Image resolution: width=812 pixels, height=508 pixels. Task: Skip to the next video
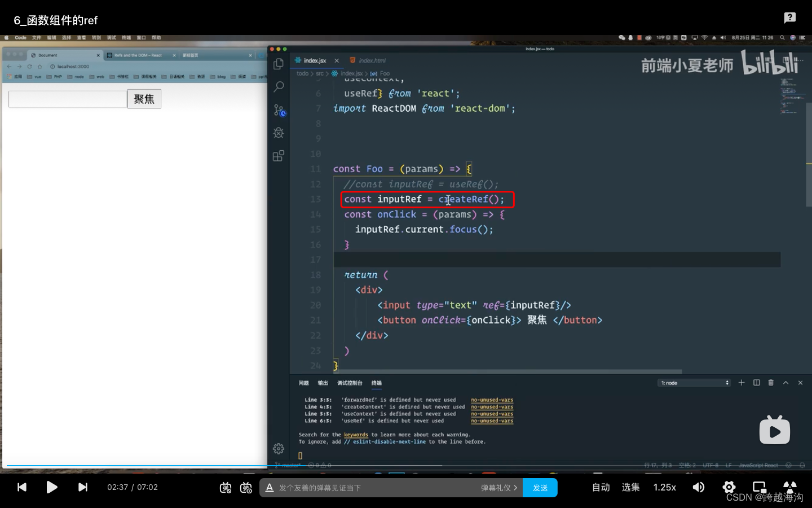coord(83,487)
